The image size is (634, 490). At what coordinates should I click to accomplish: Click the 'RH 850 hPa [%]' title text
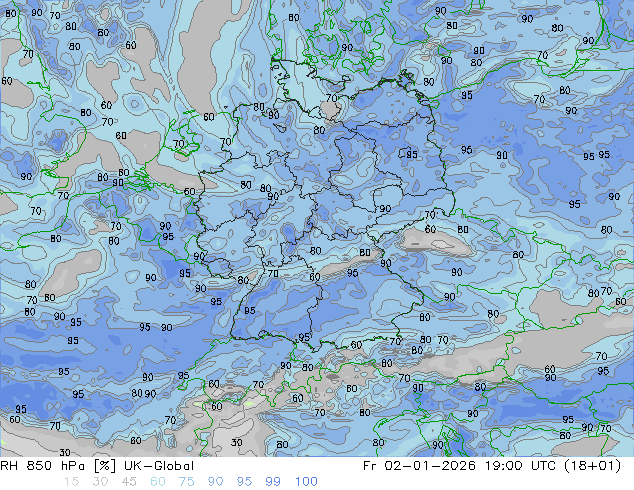coord(58,466)
